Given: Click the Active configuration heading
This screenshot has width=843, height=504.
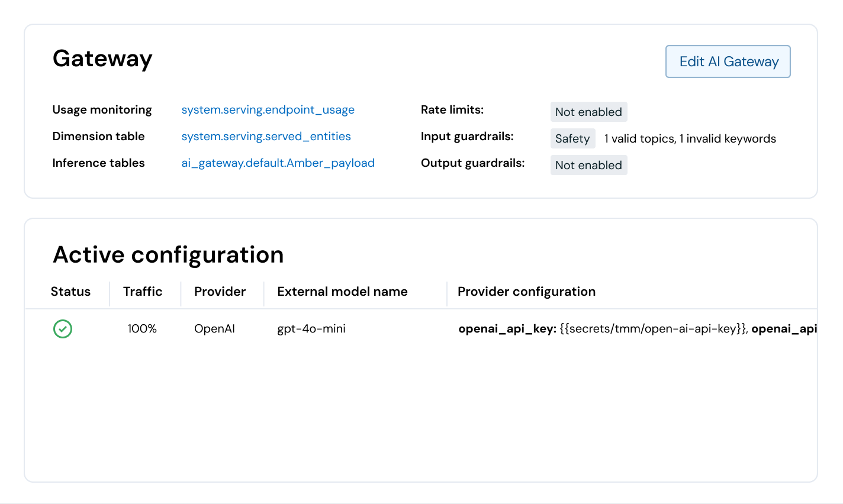Looking at the screenshot, I should (168, 255).
